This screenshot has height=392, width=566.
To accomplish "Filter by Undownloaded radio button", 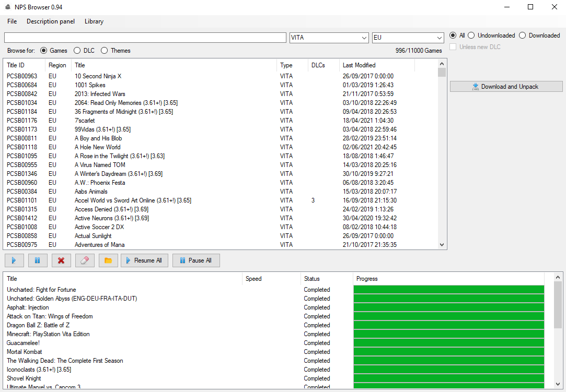I will [471, 35].
